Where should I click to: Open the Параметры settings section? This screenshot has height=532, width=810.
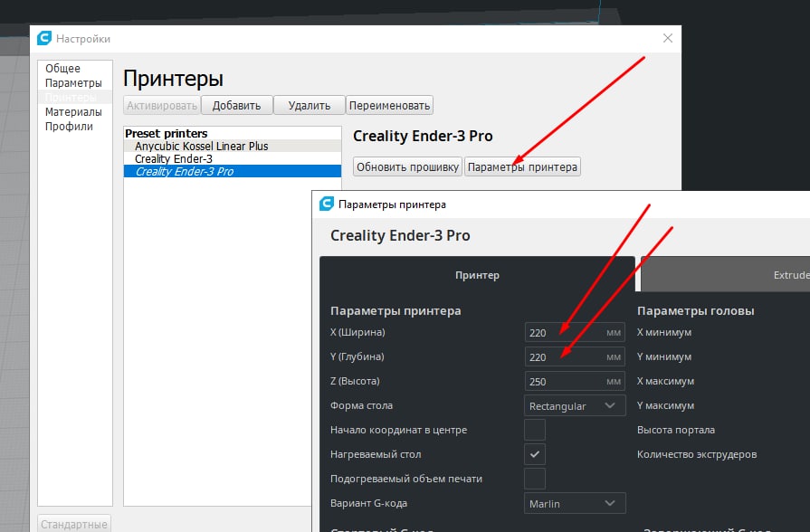(73, 82)
